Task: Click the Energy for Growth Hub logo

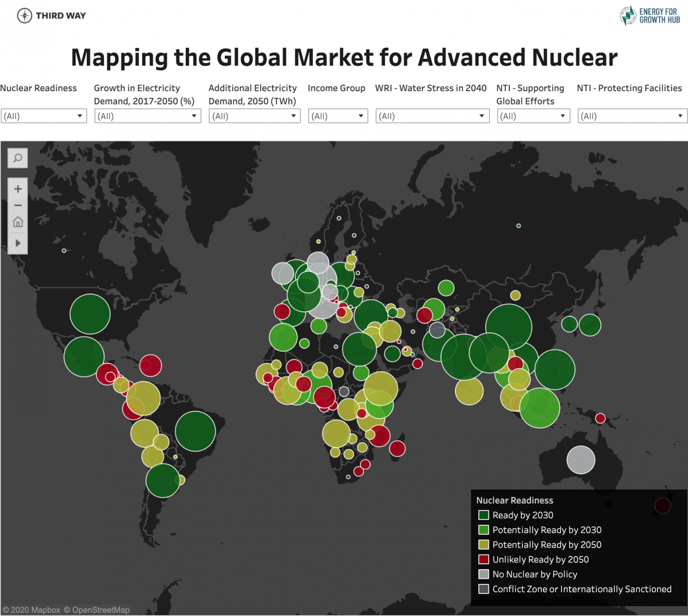Action: [x=649, y=16]
